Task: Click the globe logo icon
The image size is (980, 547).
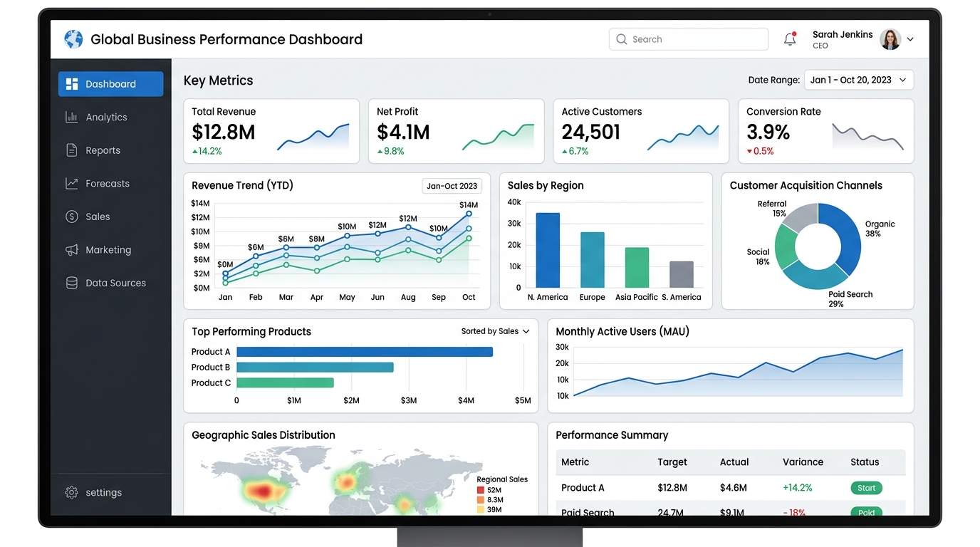Action: [x=73, y=39]
